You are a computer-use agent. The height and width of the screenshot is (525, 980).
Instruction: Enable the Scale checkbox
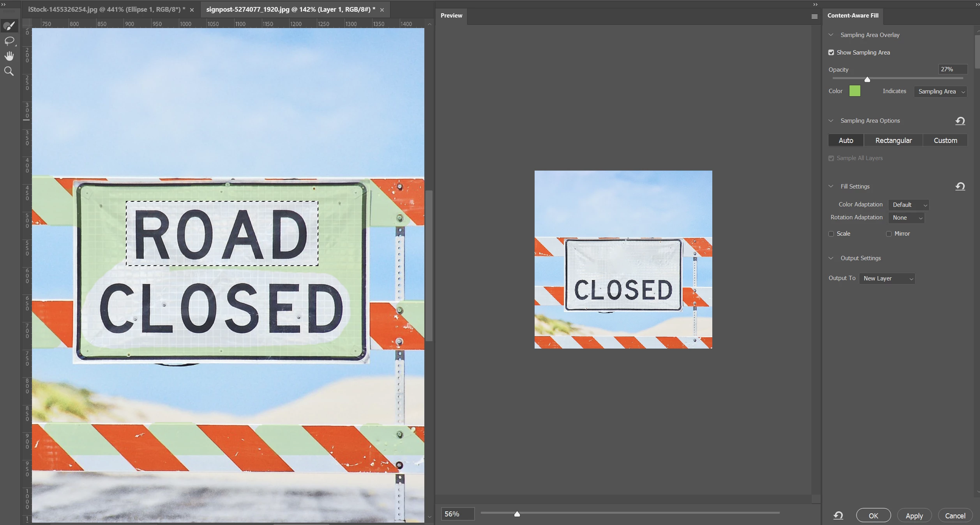click(831, 234)
